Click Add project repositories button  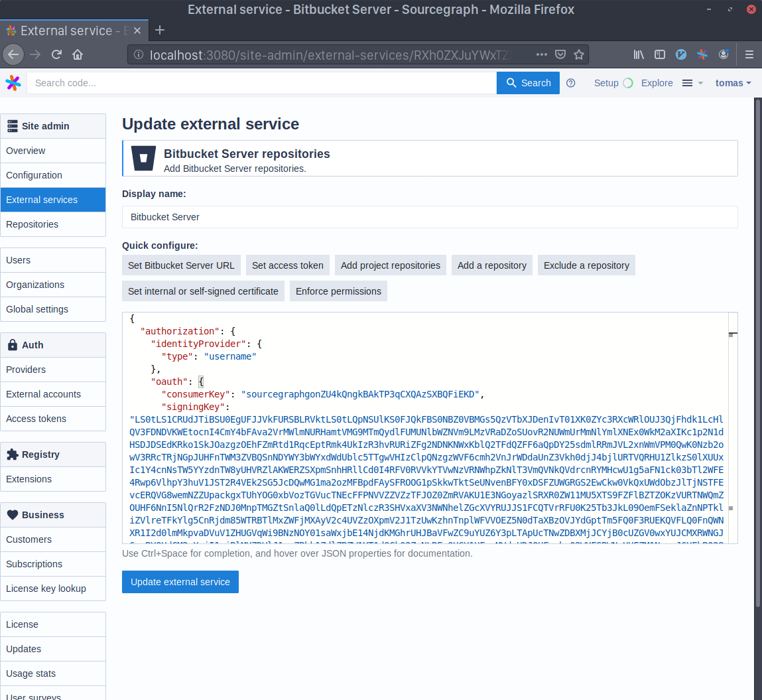pyautogui.click(x=390, y=265)
